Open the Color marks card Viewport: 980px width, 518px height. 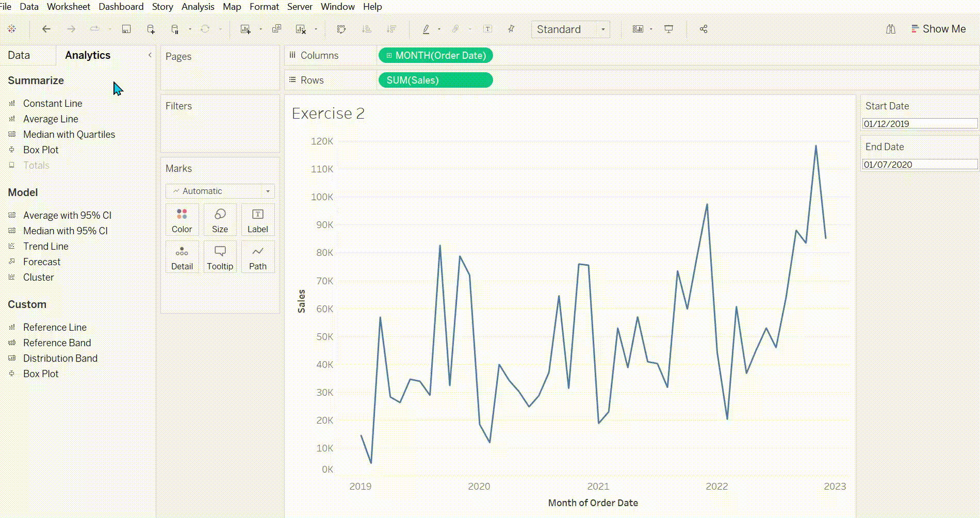click(x=182, y=220)
